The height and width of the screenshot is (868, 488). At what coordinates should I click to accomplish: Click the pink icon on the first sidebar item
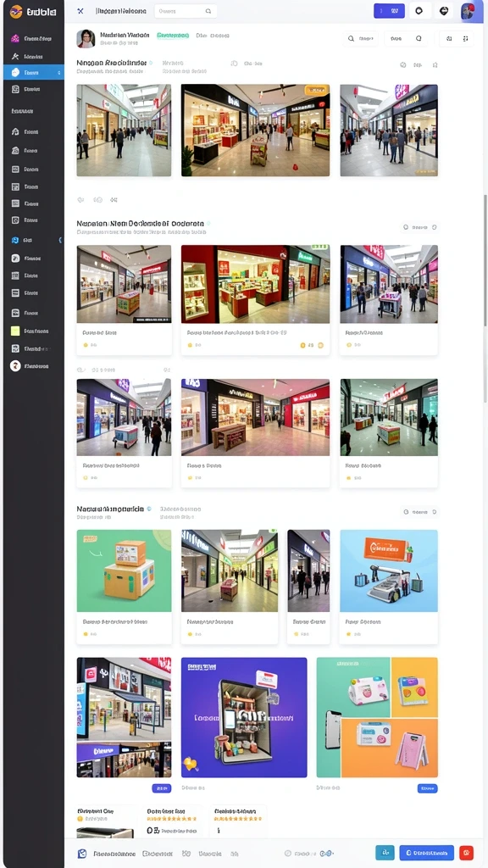pos(15,39)
